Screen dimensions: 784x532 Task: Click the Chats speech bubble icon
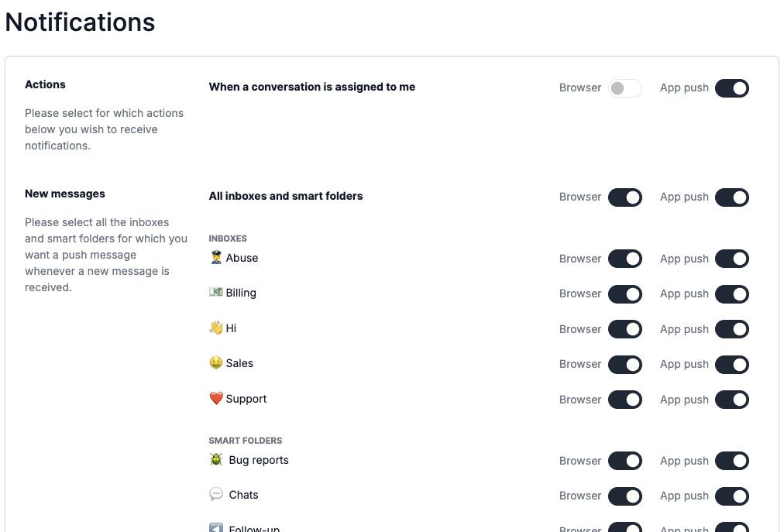[x=216, y=495]
